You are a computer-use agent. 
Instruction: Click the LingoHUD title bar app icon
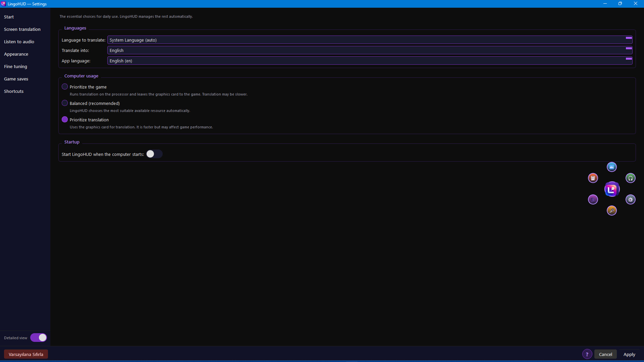click(3, 4)
